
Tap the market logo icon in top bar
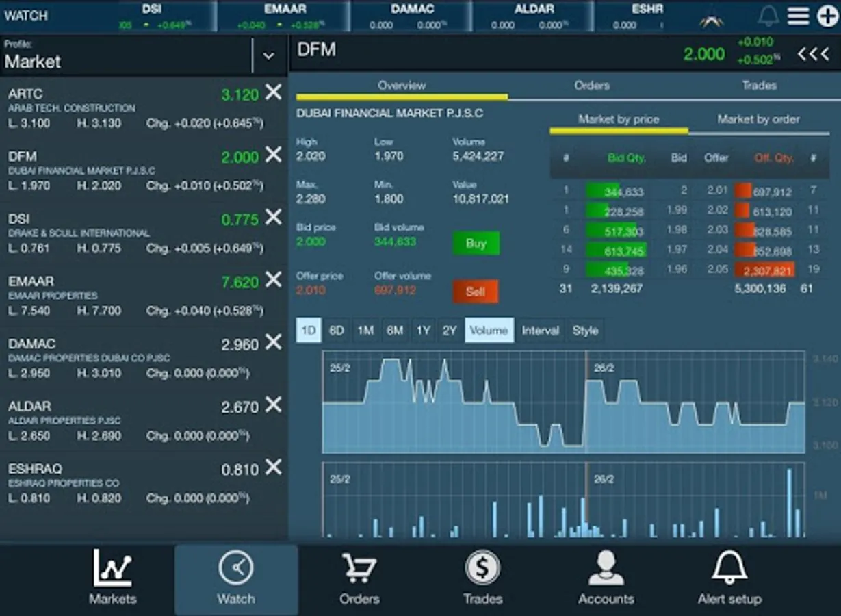coord(712,21)
